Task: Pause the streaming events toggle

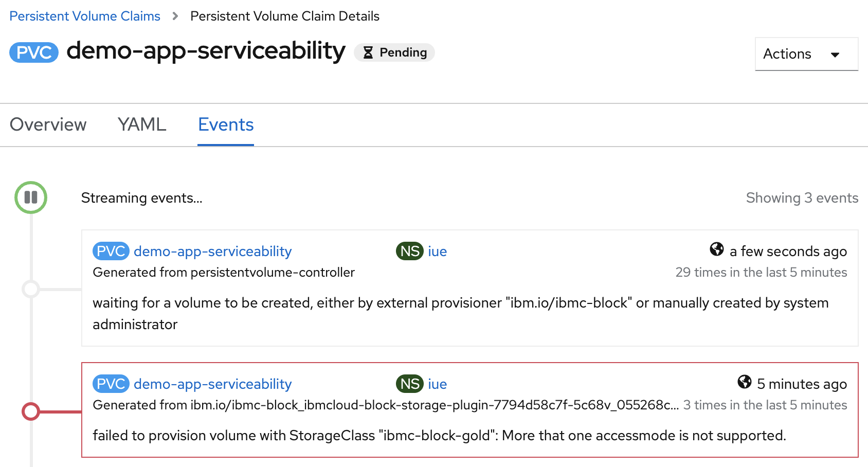Action: pyautogui.click(x=31, y=197)
